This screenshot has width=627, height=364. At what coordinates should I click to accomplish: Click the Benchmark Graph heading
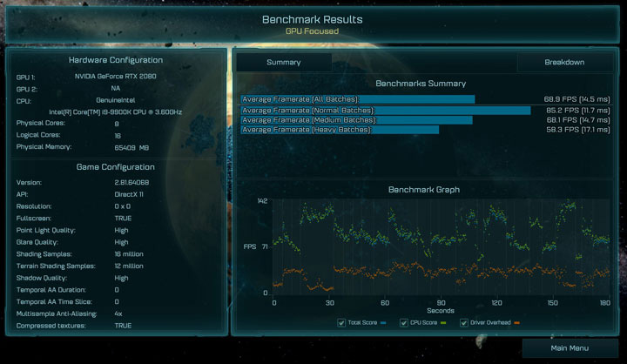[424, 190]
